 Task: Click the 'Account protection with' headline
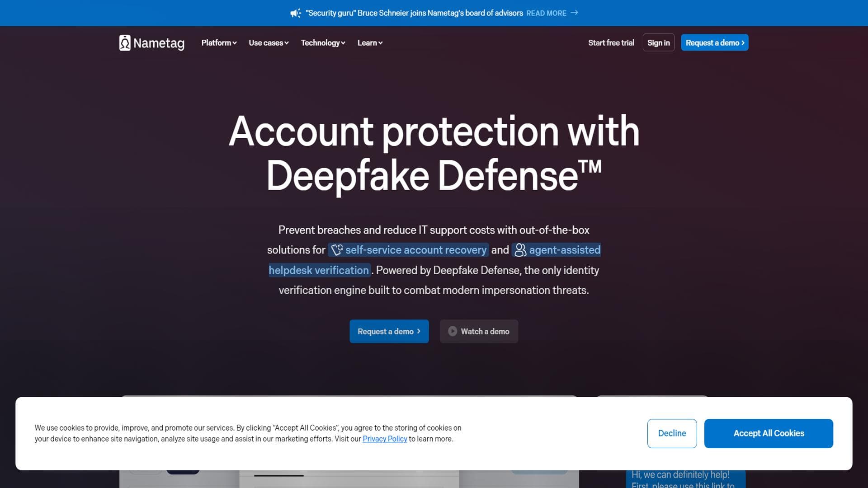434,131
